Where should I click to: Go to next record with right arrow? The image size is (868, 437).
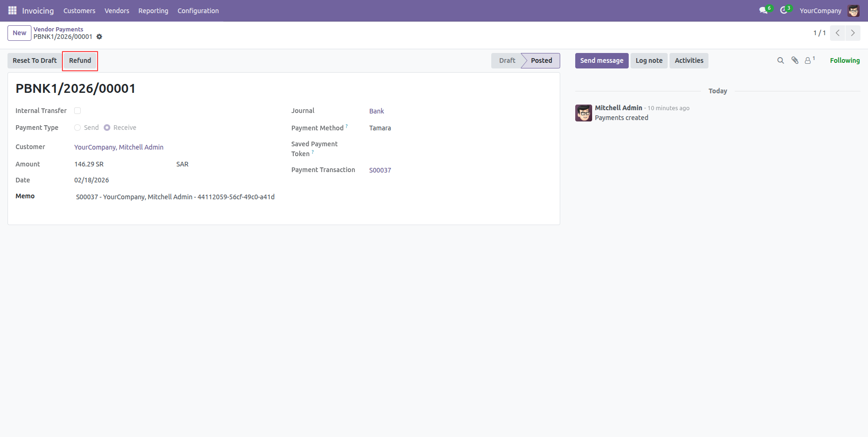853,33
